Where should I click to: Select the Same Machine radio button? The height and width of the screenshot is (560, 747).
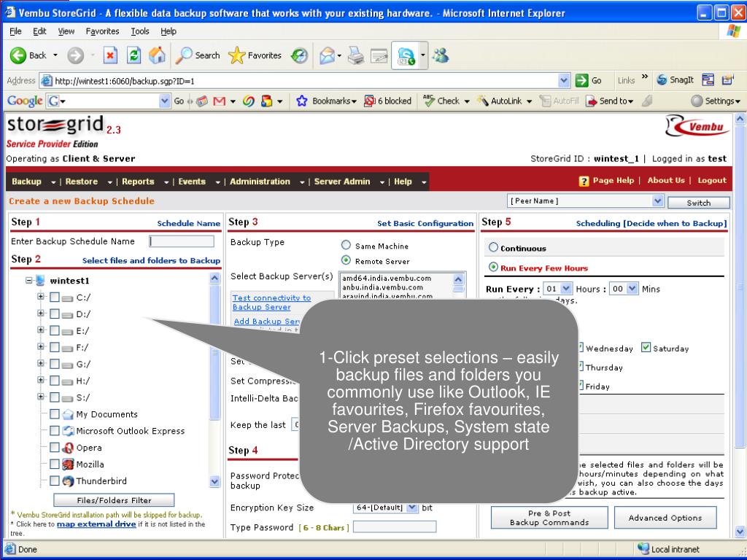tap(346, 245)
